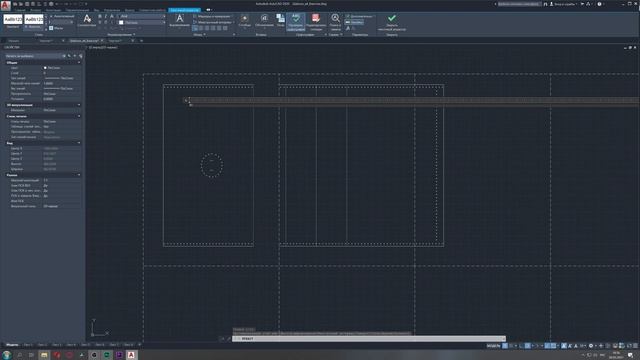
Task: Open Edit Dictionaries tool
Action: [316, 22]
